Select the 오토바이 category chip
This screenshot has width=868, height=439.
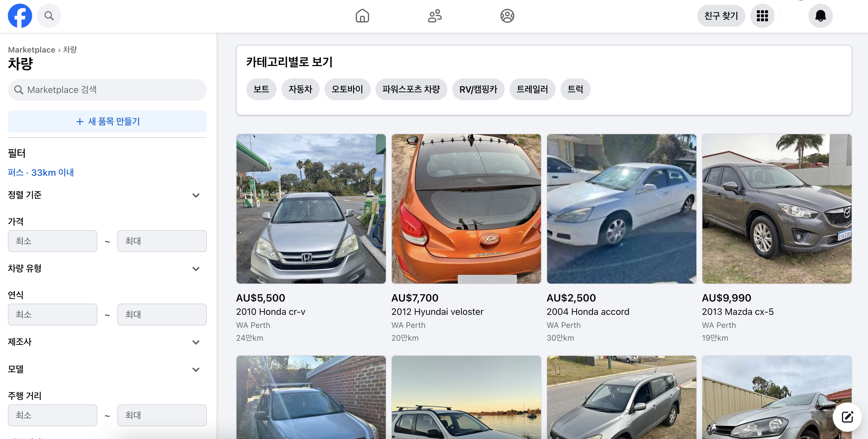tap(347, 89)
